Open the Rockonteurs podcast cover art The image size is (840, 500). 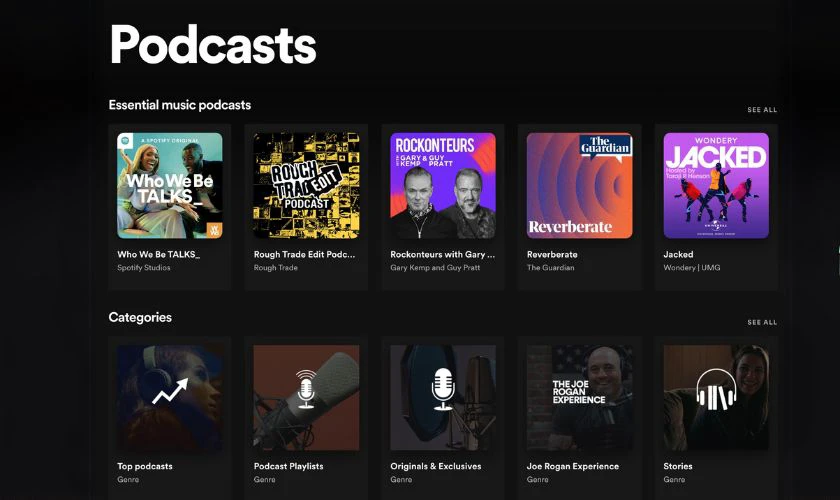[x=443, y=185]
